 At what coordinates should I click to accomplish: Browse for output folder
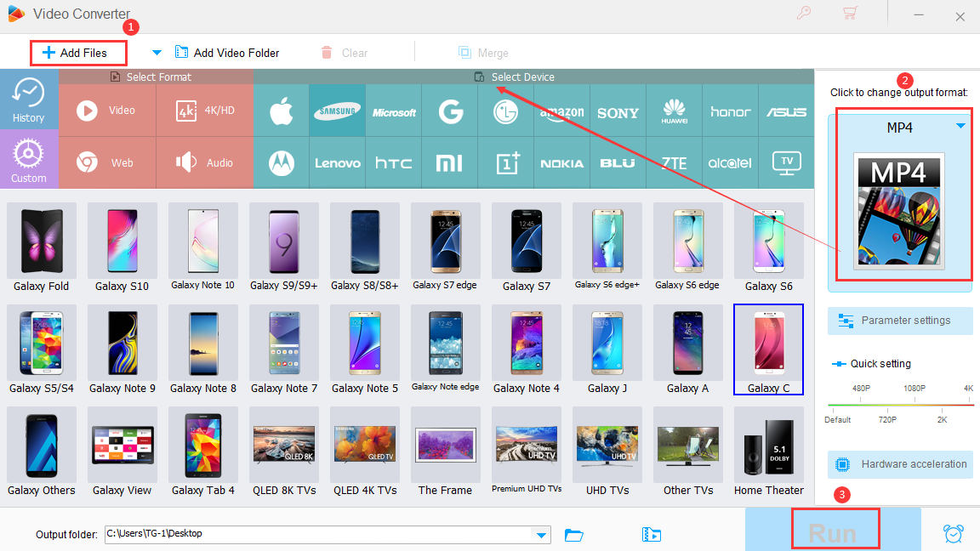(x=573, y=535)
